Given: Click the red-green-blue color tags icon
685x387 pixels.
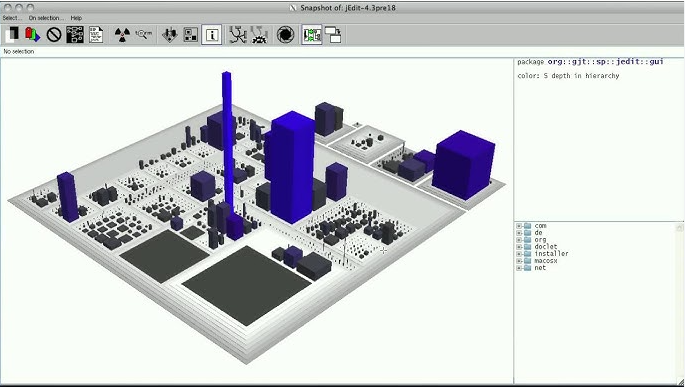Looking at the screenshot, I should tap(32, 35).
